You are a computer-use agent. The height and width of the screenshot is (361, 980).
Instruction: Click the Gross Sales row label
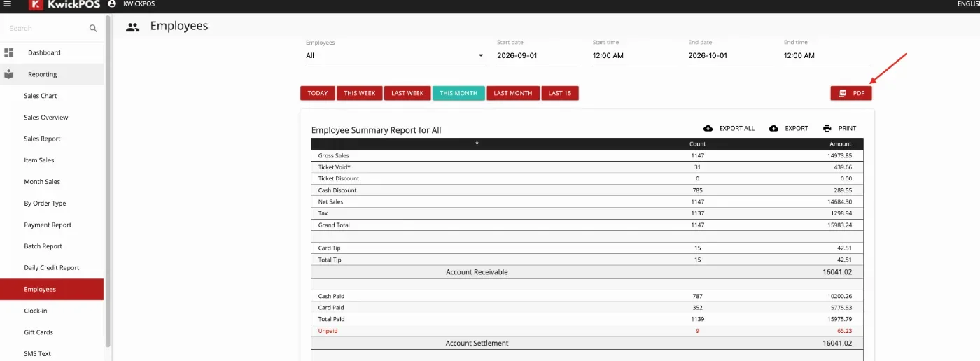[x=333, y=155]
